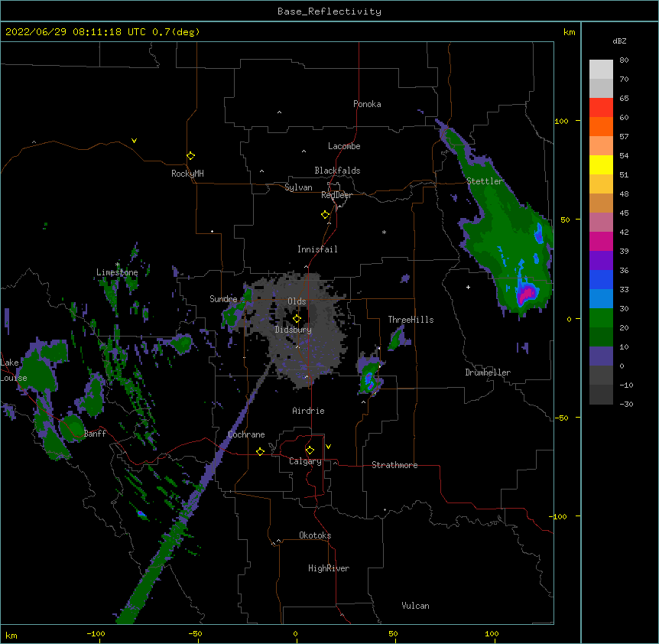Image resolution: width=659 pixels, height=644 pixels.
Task: Click the Calgary label
Action: tap(305, 461)
